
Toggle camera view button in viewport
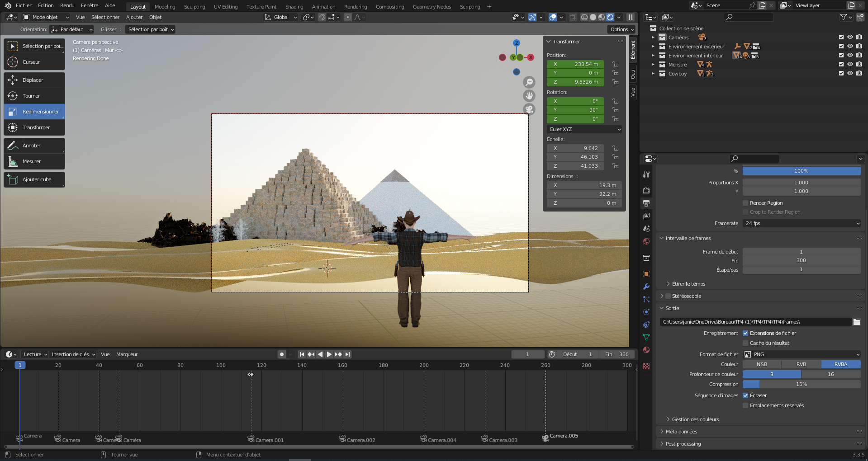[529, 109]
